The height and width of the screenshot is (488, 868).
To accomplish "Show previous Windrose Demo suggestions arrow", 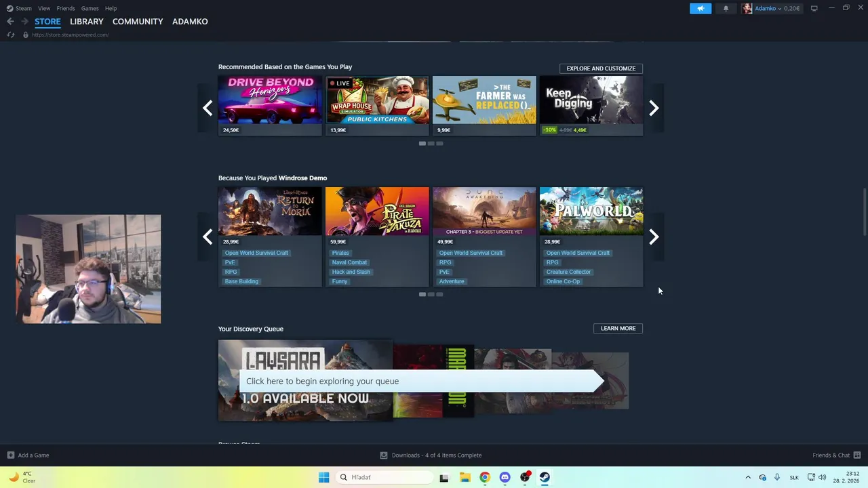I will tap(208, 237).
